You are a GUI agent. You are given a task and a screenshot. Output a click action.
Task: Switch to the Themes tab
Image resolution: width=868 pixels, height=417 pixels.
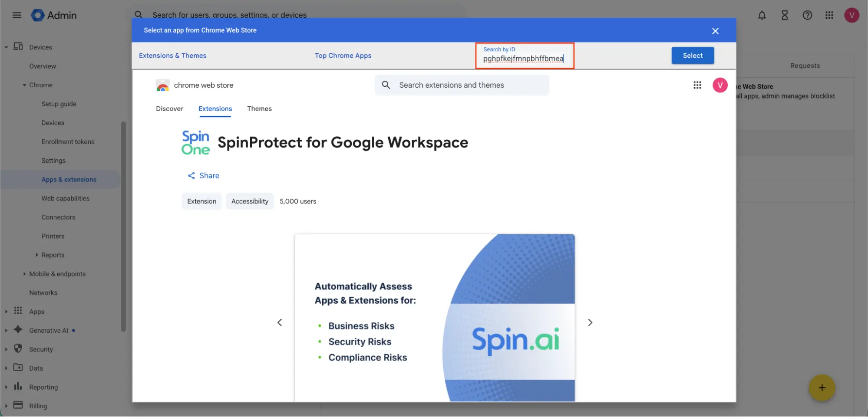point(259,108)
